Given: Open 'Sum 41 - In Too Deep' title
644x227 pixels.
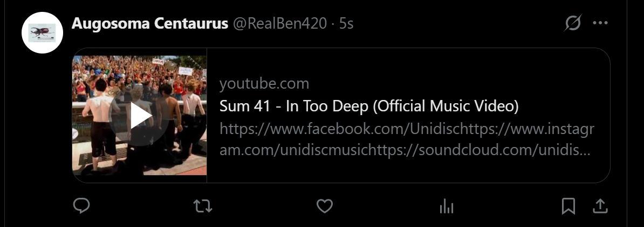Looking at the screenshot, I should (x=368, y=106).
